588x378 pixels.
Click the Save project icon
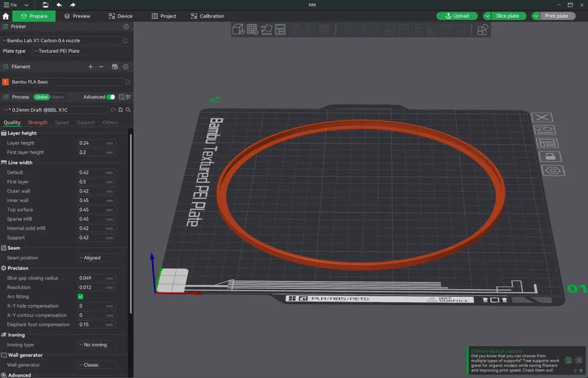point(45,5)
